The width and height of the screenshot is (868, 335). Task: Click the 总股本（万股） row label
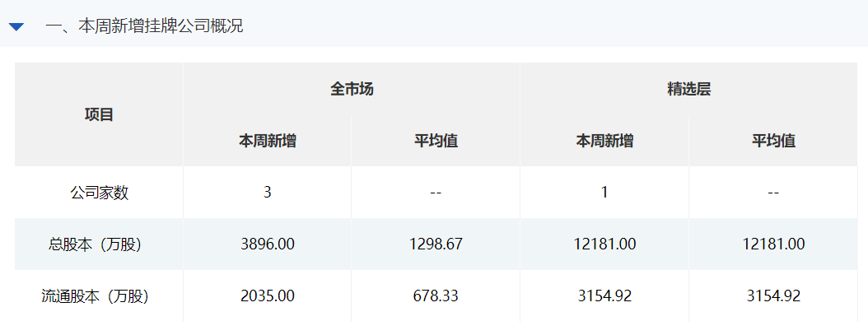[99, 244]
